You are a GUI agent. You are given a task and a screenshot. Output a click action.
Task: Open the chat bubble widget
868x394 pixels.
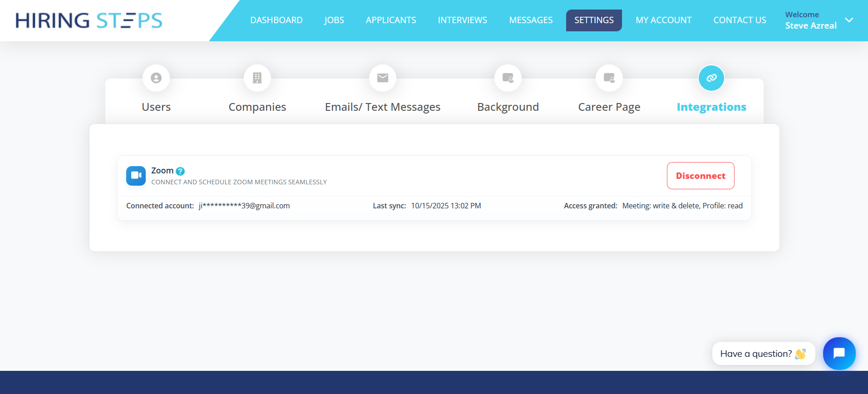click(839, 353)
